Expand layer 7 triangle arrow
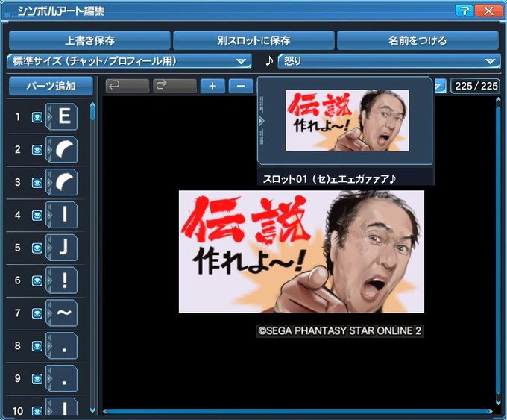This screenshot has height=420, width=507. pos(49,313)
